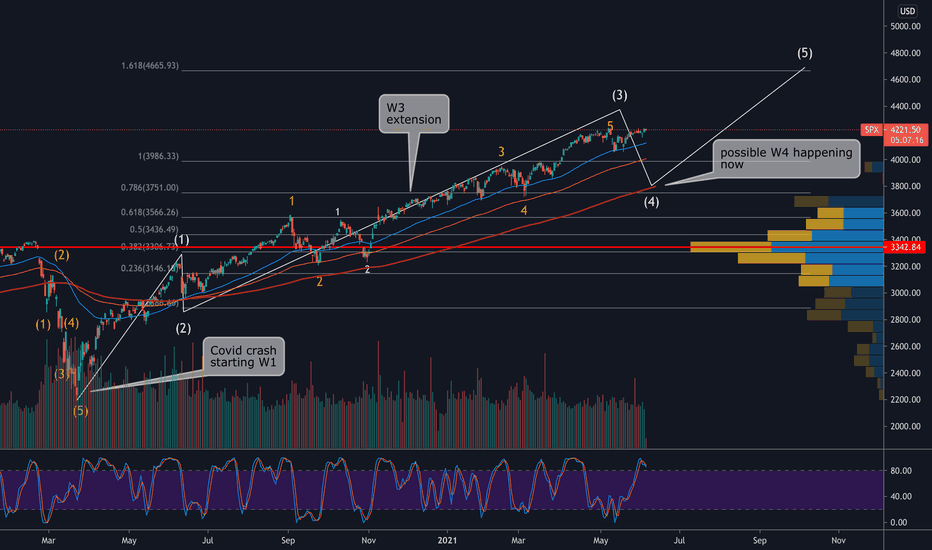The image size is (932, 550).
Task: Select the white (1) wave label
Action: (182, 240)
